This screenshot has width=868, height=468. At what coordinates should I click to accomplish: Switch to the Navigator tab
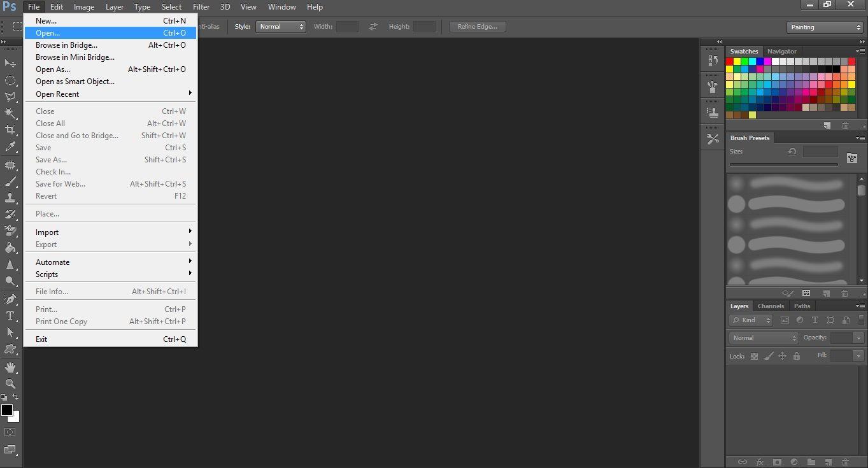point(782,52)
